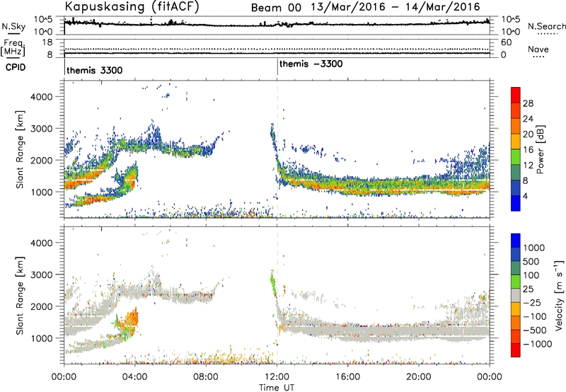This screenshot has width=566, height=392.
Task: Click the 'Time UT' axis title
Action: coord(277,387)
